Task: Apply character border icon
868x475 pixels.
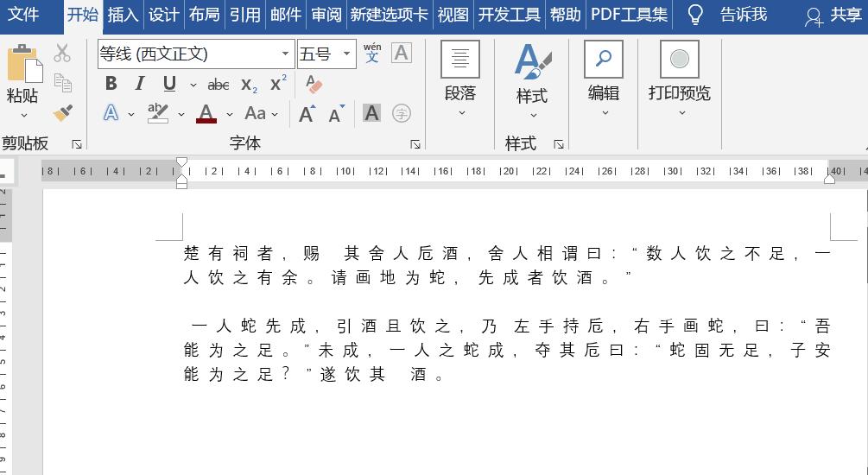Action: [x=402, y=54]
